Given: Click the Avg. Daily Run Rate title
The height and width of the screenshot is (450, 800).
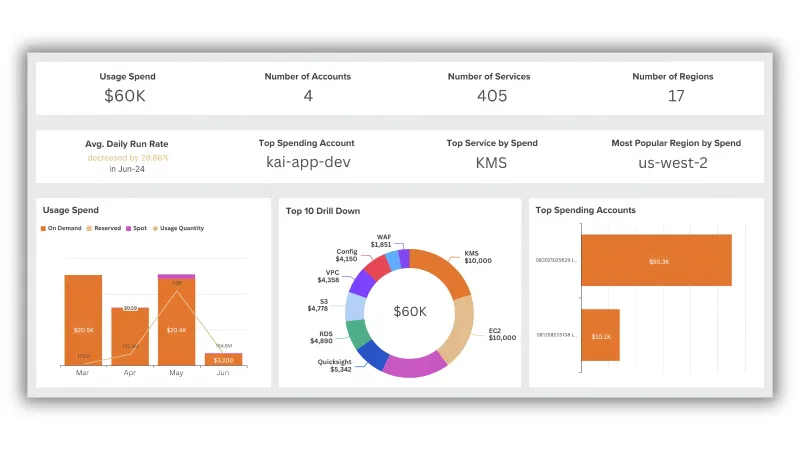Looking at the screenshot, I should pyautogui.click(x=127, y=144).
